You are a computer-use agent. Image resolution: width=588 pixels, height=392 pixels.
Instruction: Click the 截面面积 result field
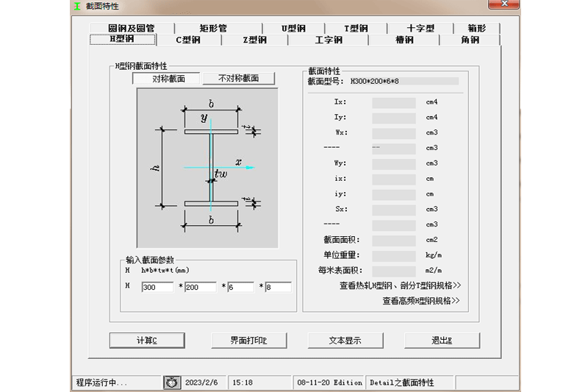point(394,240)
